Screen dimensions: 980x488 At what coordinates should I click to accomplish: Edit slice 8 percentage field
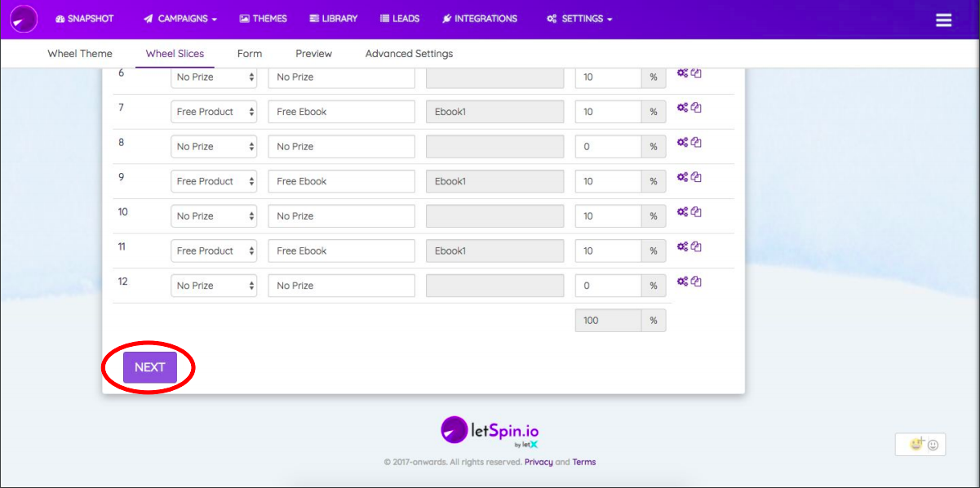point(608,147)
